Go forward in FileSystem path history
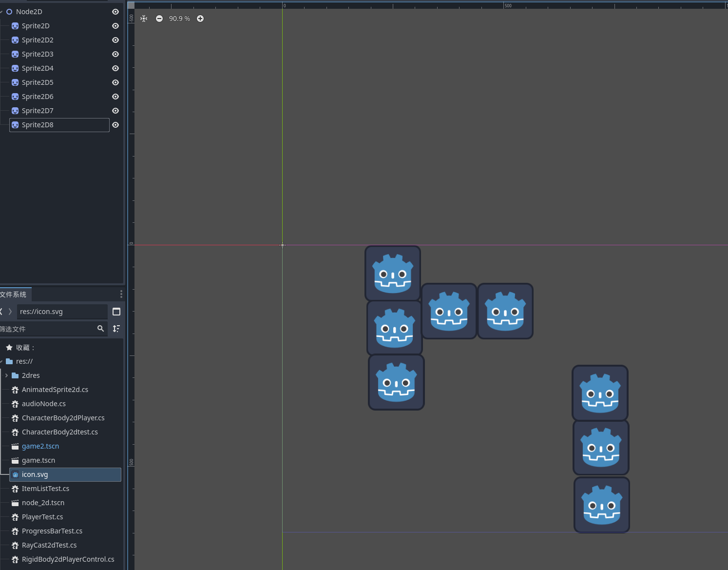 pyautogui.click(x=10, y=312)
